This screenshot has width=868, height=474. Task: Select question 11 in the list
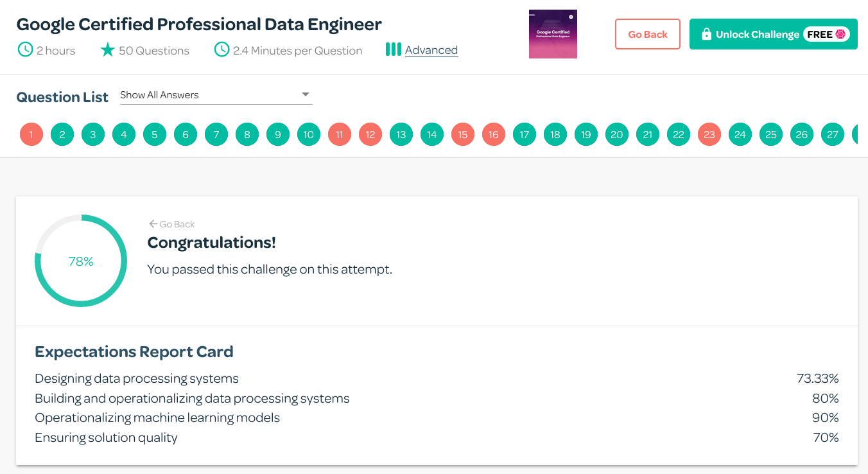(x=340, y=135)
